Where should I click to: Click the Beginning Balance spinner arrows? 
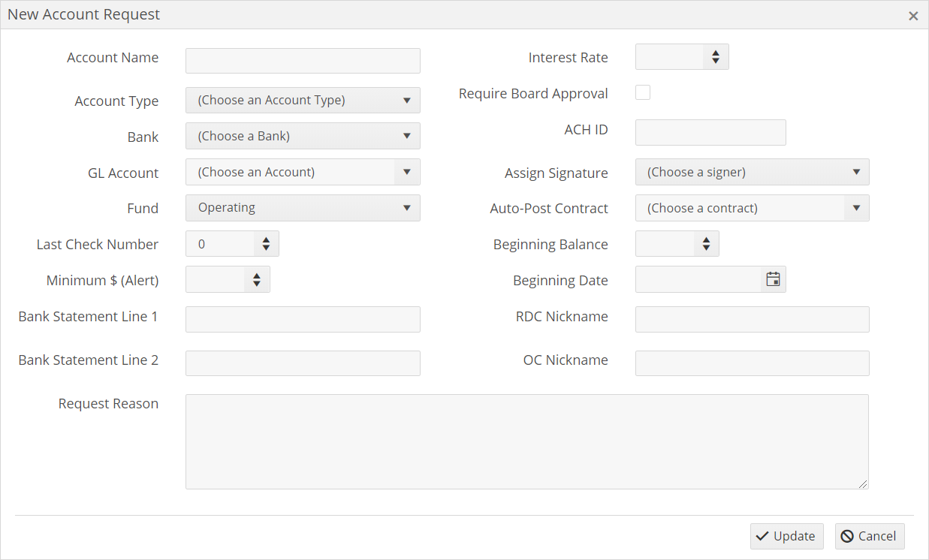point(706,244)
